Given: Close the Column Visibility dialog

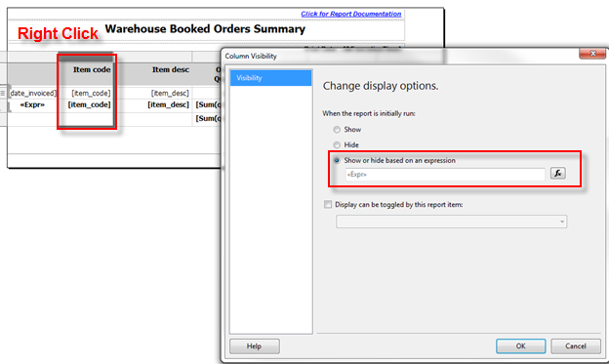Looking at the screenshot, I should [x=592, y=54].
